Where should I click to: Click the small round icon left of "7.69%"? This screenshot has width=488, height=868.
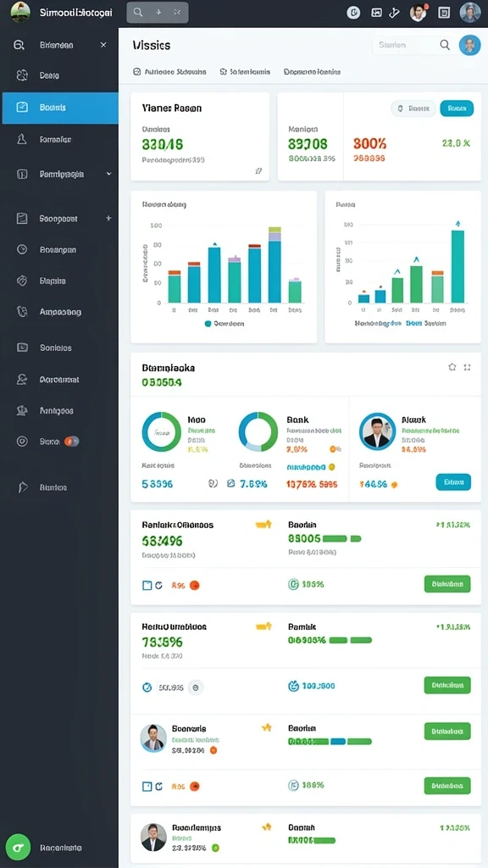[231, 483]
